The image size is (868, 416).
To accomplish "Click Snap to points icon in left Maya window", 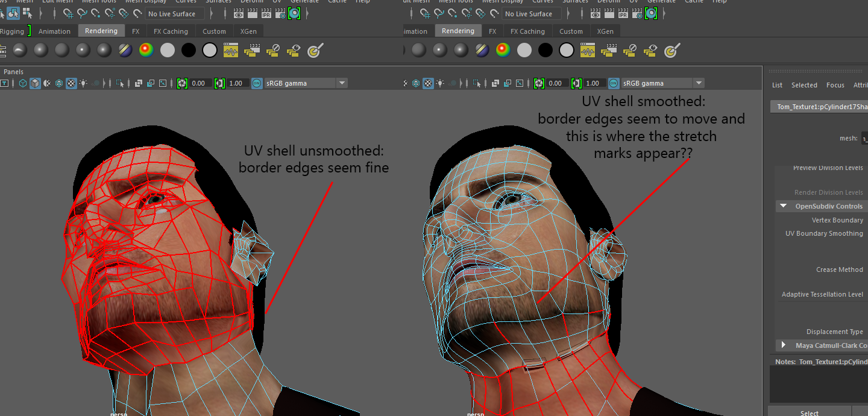I will [x=96, y=13].
